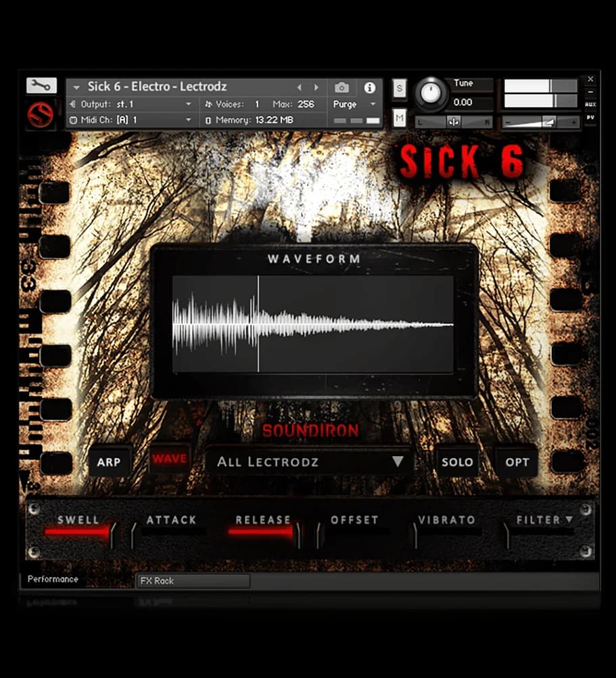The height and width of the screenshot is (678, 616).
Task: Click the next instrument arrow in the header
Action: pyautogui.click(x=315, y=87)
